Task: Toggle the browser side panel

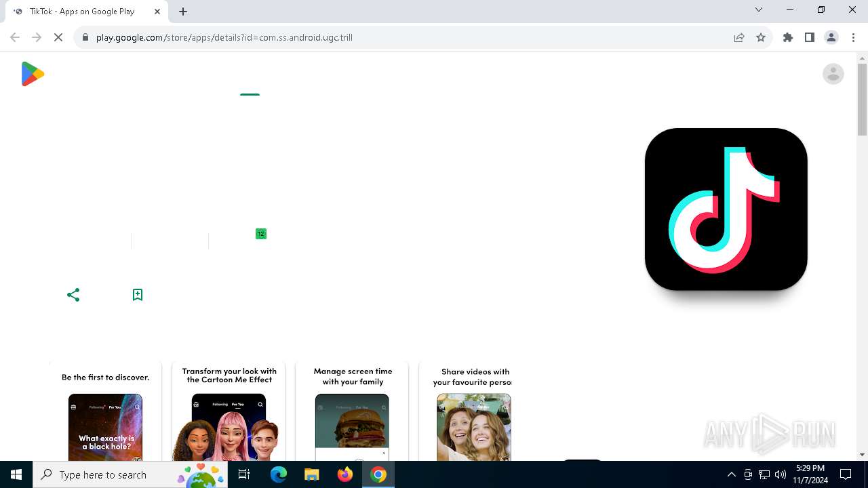Action: [x=810, y=37]
